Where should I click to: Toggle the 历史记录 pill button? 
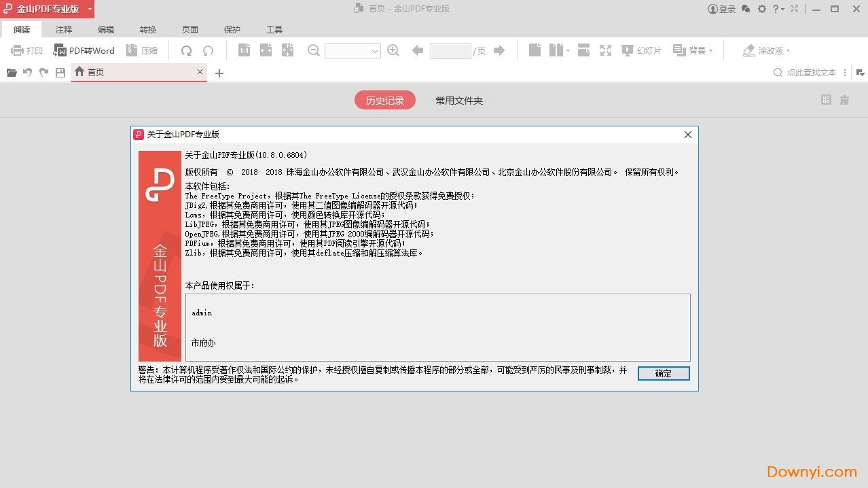[384, 101]
